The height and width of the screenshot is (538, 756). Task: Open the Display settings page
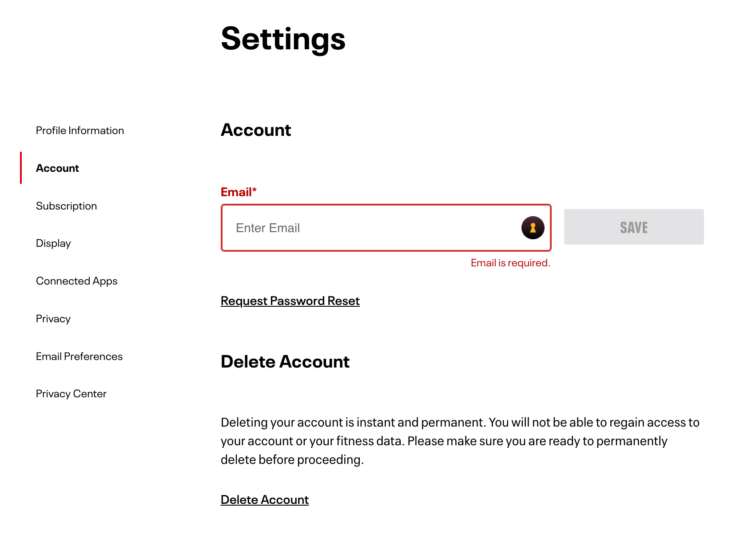point(53,243)
